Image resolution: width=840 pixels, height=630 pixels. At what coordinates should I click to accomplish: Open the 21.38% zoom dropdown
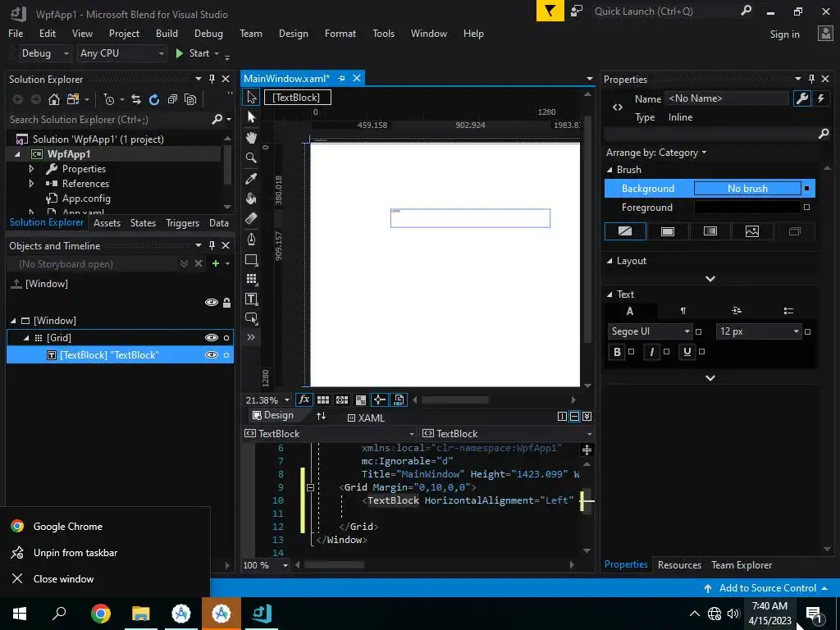point(267,400)
